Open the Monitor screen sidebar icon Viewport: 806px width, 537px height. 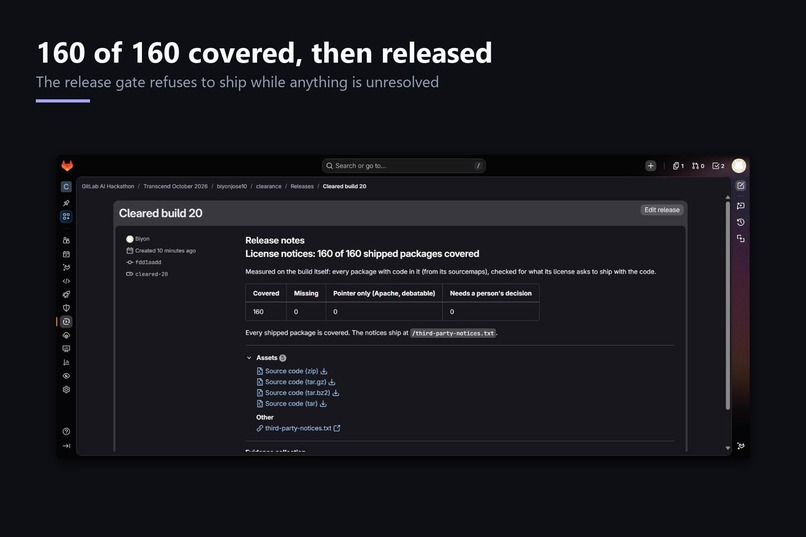coord(66,348)
